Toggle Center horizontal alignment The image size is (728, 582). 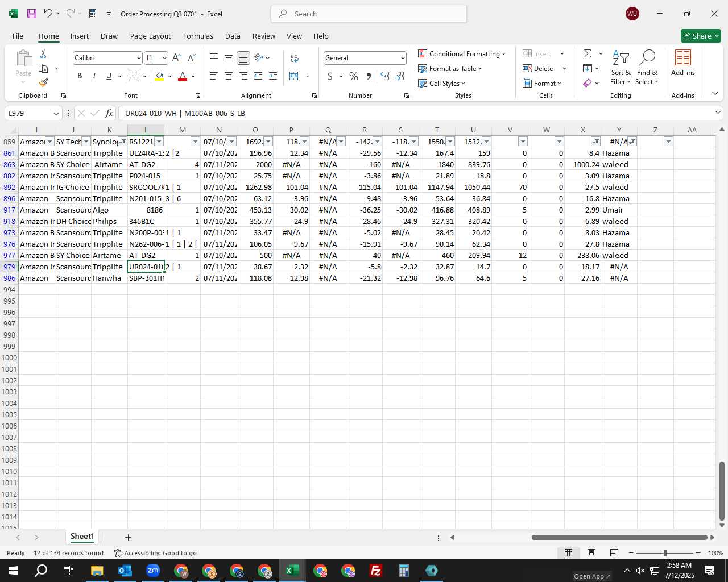[229, 76]
